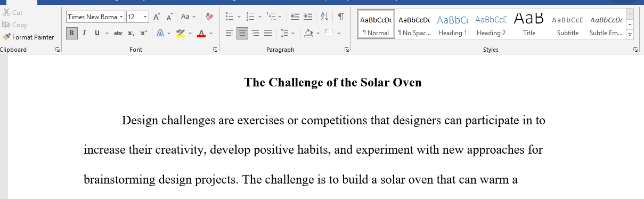Align text left
The image size is (644, 199).
tap(230, 33)
